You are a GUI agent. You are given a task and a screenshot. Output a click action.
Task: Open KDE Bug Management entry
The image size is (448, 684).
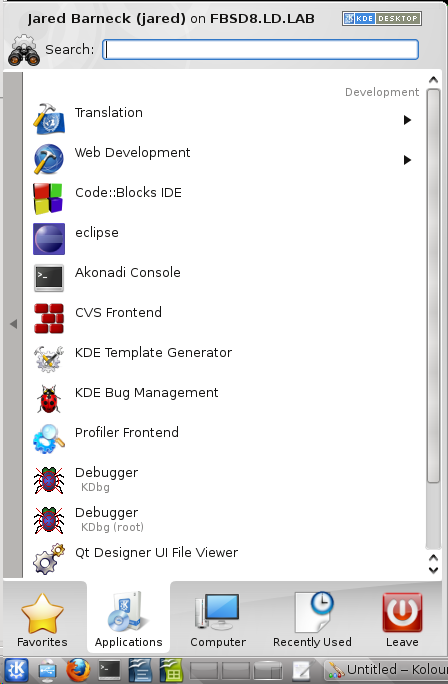[225, 399]
